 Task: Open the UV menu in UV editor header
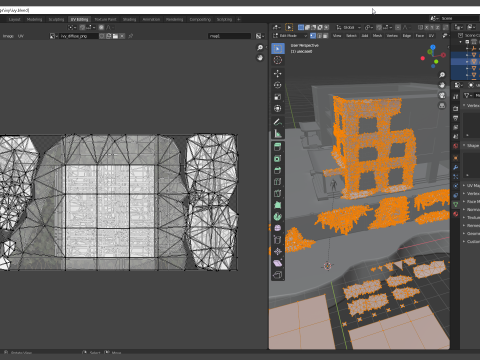[21, 36]
